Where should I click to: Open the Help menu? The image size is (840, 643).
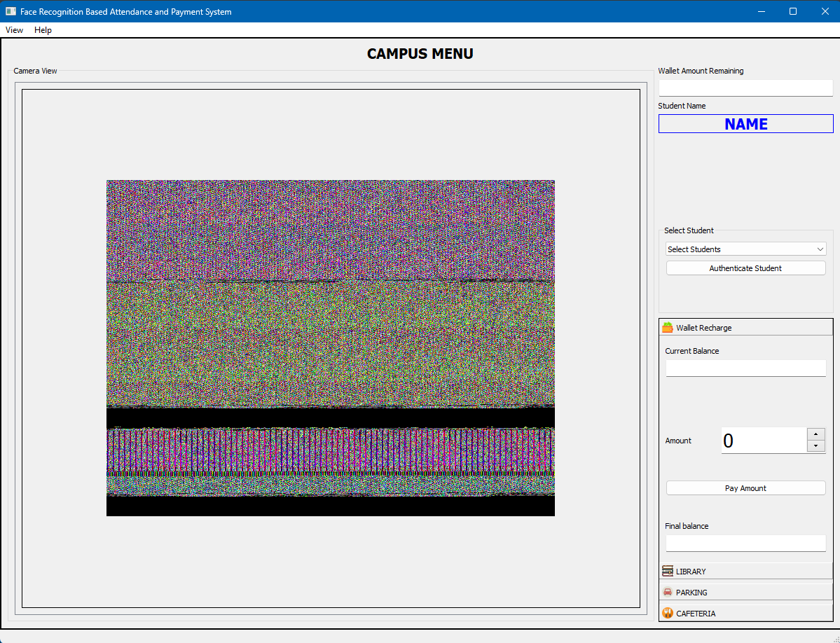[43, 30]
